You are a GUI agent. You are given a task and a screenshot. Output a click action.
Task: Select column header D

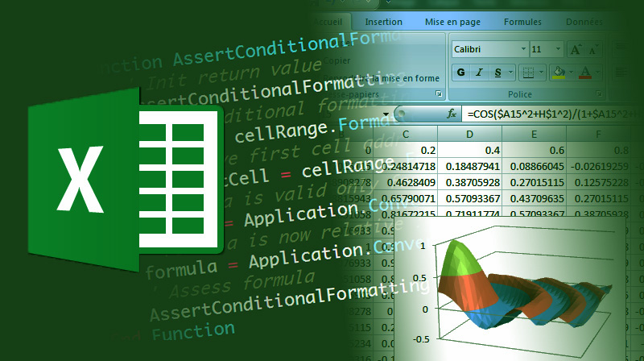pos(469,134)
